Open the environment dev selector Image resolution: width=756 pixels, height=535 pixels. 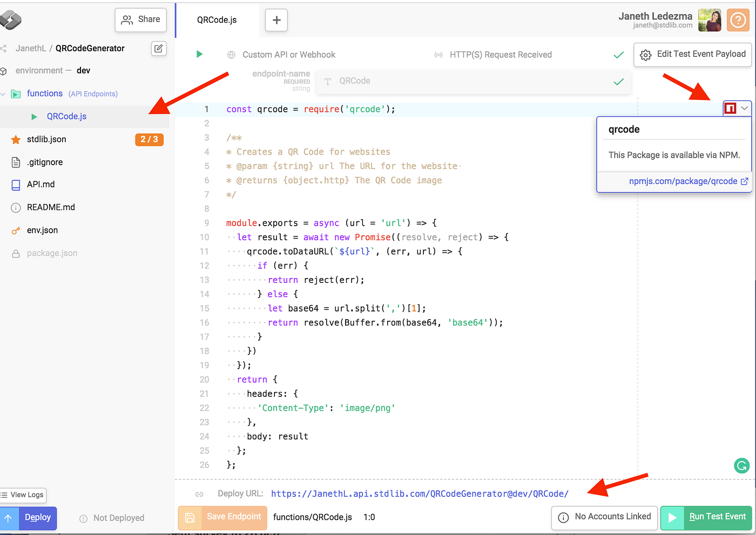click(x=53, y=71)
